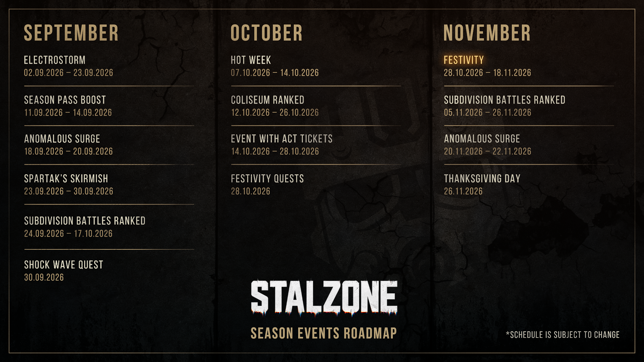Click the THANKSGIVING DAY entry
The height and width of the screenshot is (362, 644).
click(x=482, y=185)
